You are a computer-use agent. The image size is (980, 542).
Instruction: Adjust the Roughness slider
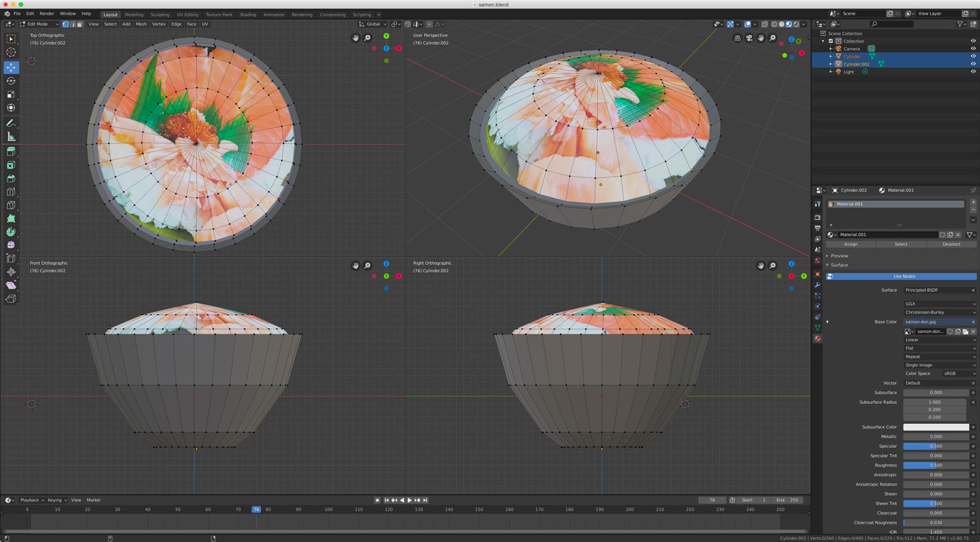(x=936, y=465)
